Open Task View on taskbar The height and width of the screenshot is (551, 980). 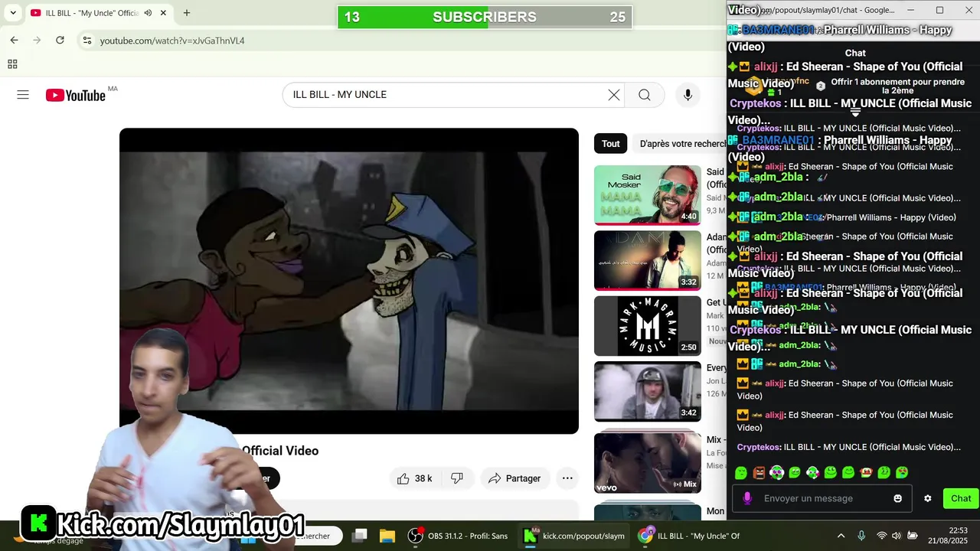360,536
